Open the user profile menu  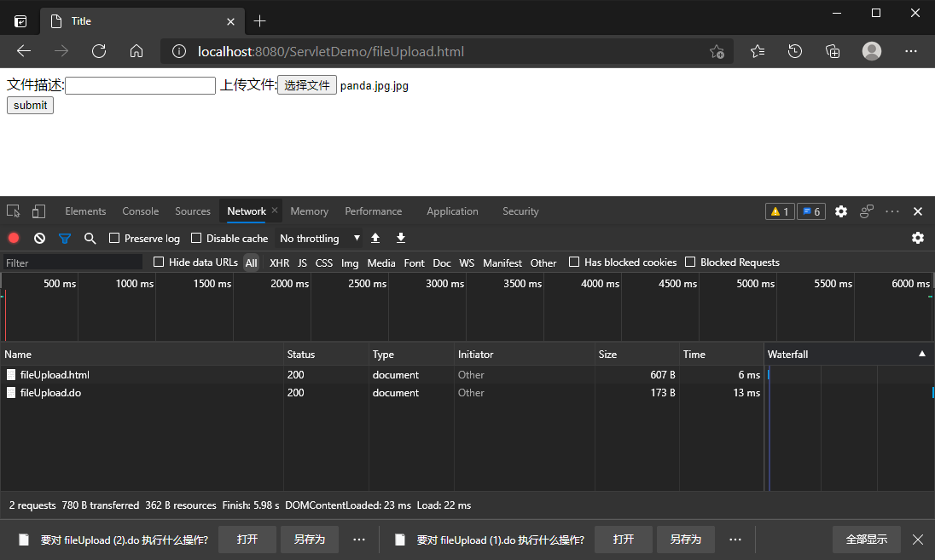point(872,51)
